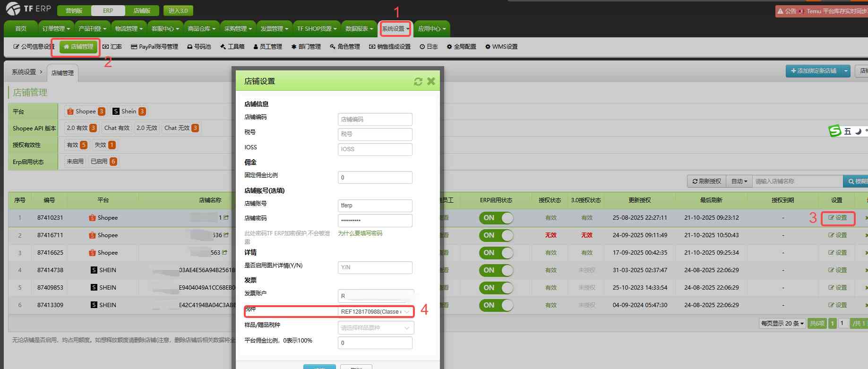Open 日志 log page
The width and height of the screenshot is (868, 369).
click(x=429, y=47)
